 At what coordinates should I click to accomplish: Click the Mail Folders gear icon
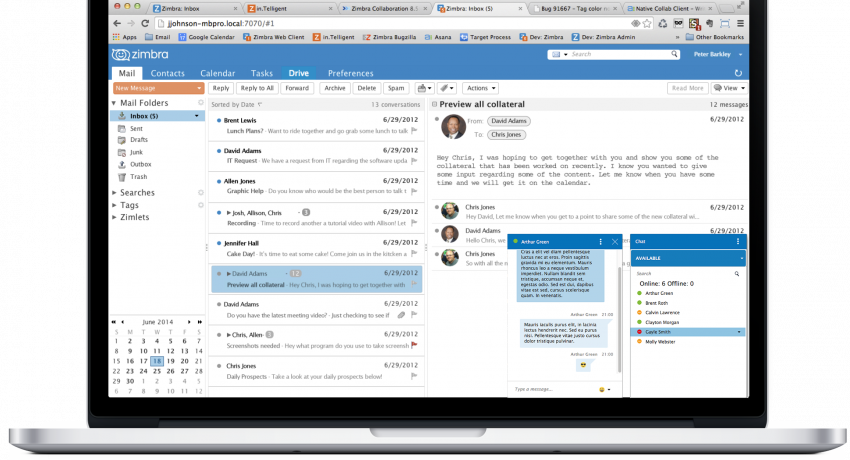201,102
